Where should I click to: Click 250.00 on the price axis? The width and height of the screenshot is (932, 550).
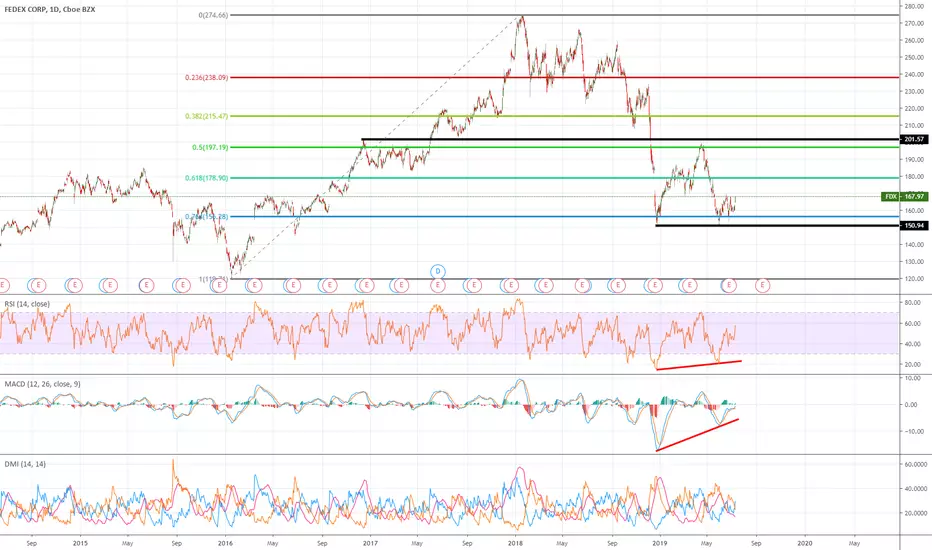coord(914,58)
